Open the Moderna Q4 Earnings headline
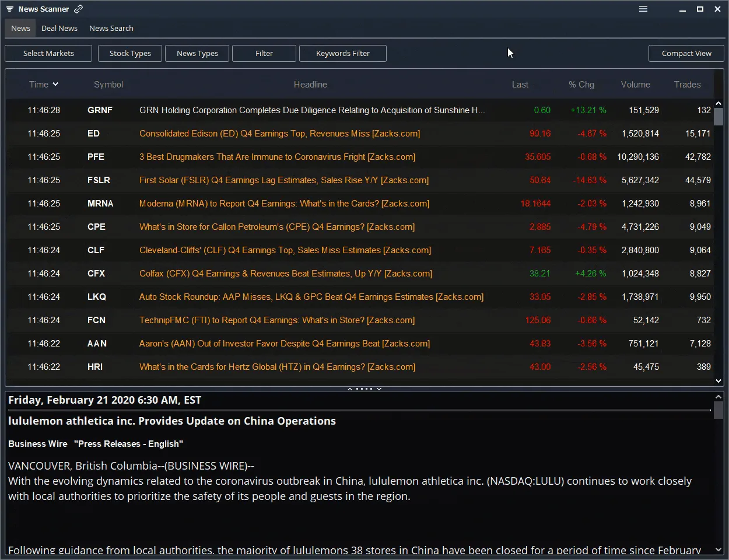 284,204
